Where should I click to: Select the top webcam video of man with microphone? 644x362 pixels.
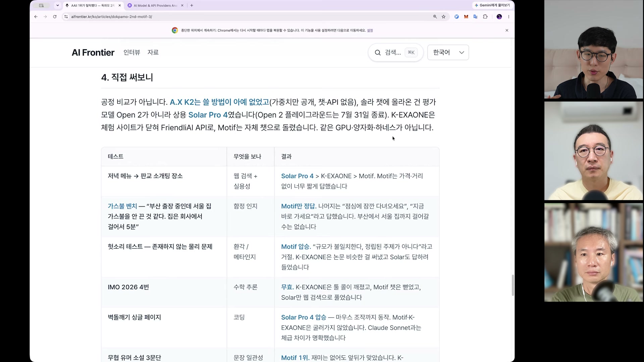click(x=593, y=49)
